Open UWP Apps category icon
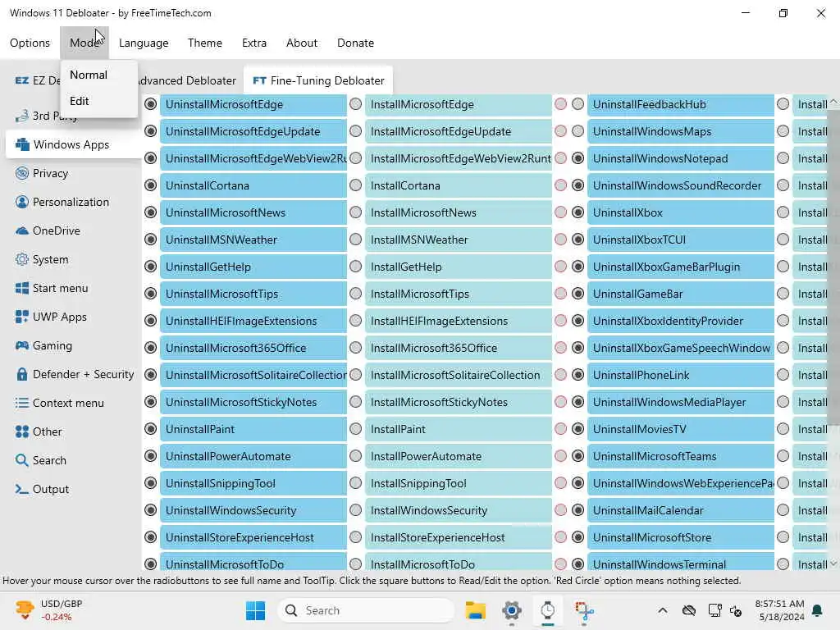The height and width of the screenshot is (630, 840). tap(21, 317)
